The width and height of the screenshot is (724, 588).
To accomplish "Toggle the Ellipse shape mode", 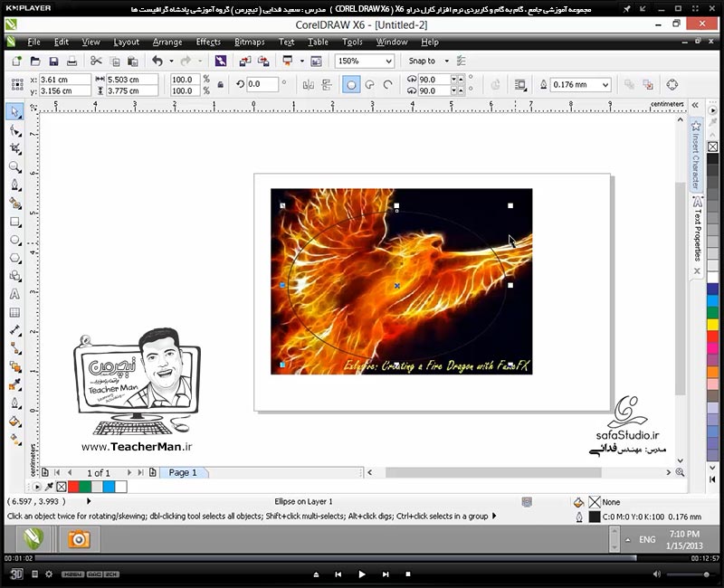I will [351, 84].
